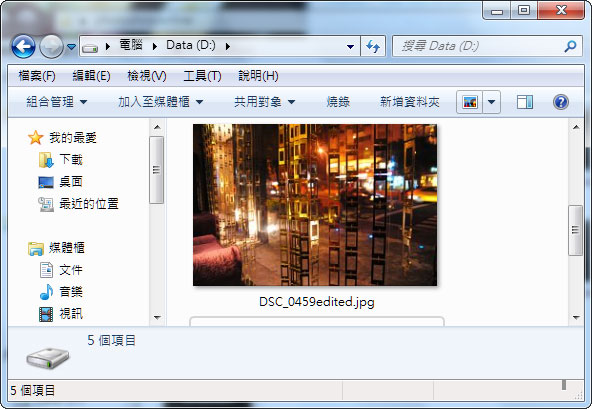
Task: Click the Forward navigation arrow
Action: pos(51,46)
